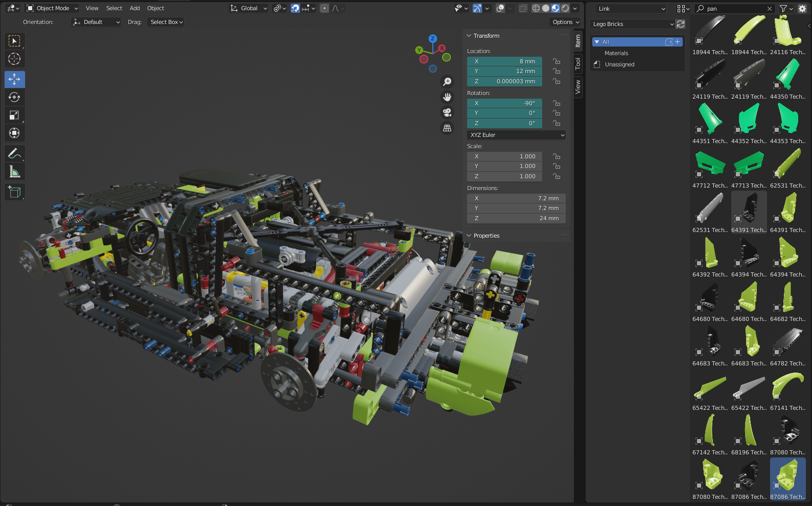Viewport: 812px width, 506px height.
Task: Open the View menu
Action: (x=92, y=8)
